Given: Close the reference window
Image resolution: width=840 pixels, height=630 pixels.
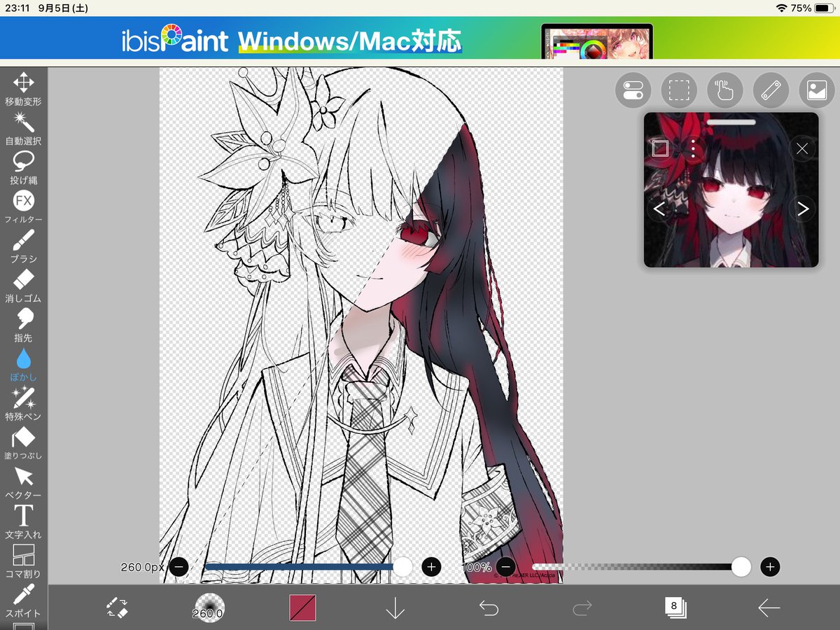Looking at the screenshot, I should tap(803, 148).
